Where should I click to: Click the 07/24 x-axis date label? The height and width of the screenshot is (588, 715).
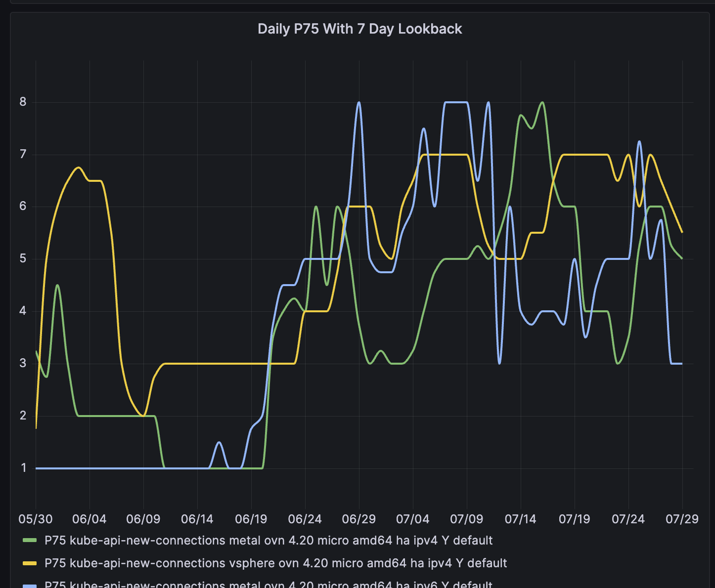[x=628, y=519]
